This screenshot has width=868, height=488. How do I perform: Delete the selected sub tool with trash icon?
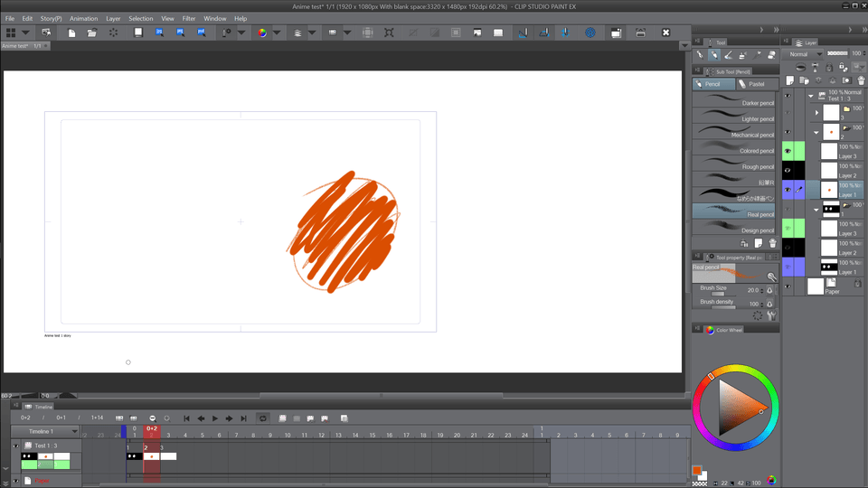pyautogui.click(x=772, y=243)
